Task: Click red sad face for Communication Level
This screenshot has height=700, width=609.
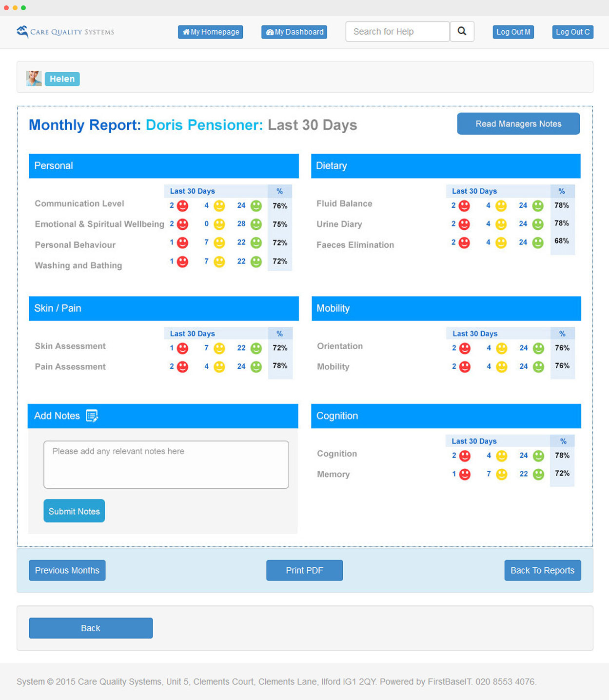Action: click(x=182, y=206)
